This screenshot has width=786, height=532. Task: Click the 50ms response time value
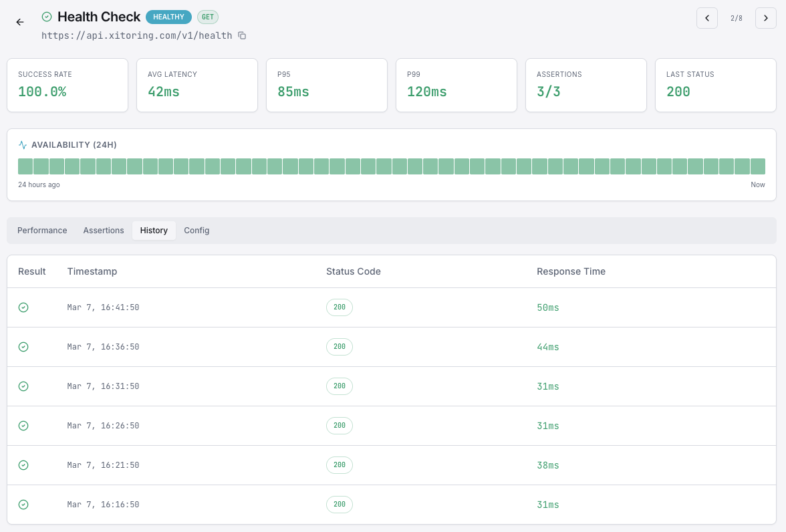pyautogui.click(x=547, y=307)
